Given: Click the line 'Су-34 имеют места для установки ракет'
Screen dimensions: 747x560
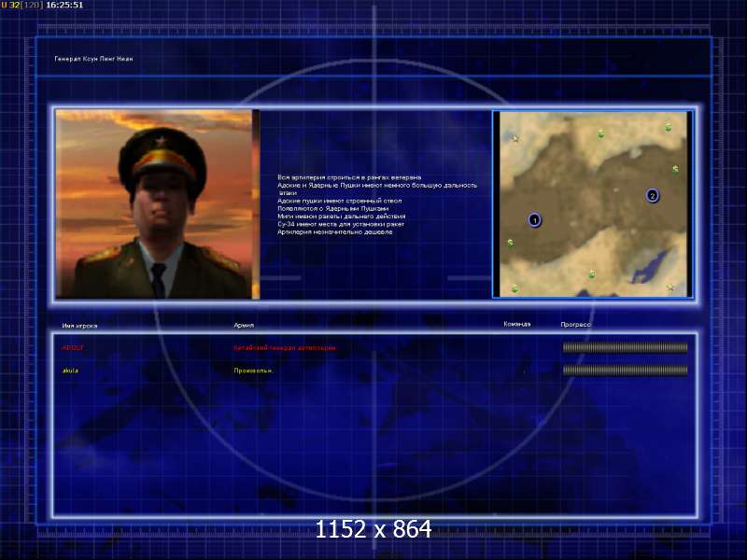Looking at the screenshot, I should pyautogui.click(x=341, y=224).
